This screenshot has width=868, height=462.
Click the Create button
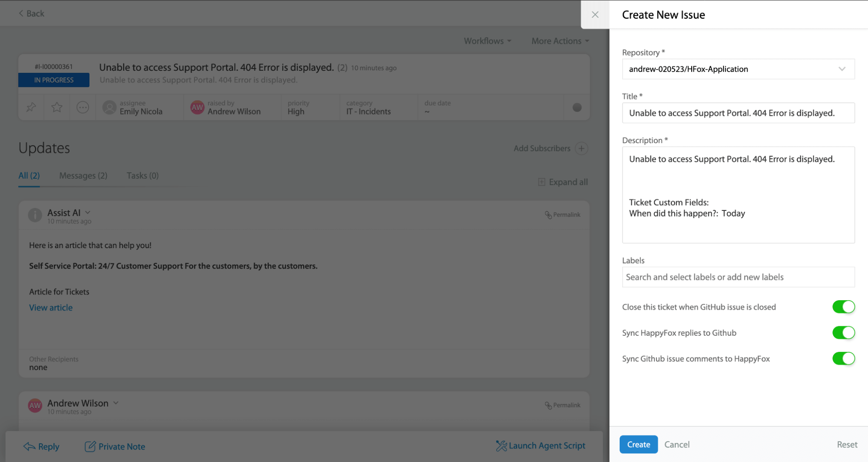(638, 444)
